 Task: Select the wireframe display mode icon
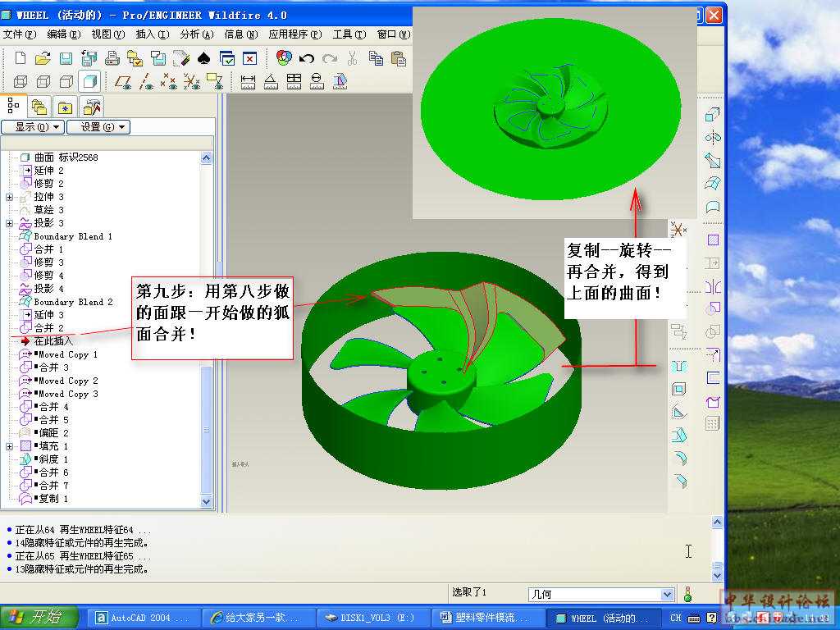pos(21,81)
